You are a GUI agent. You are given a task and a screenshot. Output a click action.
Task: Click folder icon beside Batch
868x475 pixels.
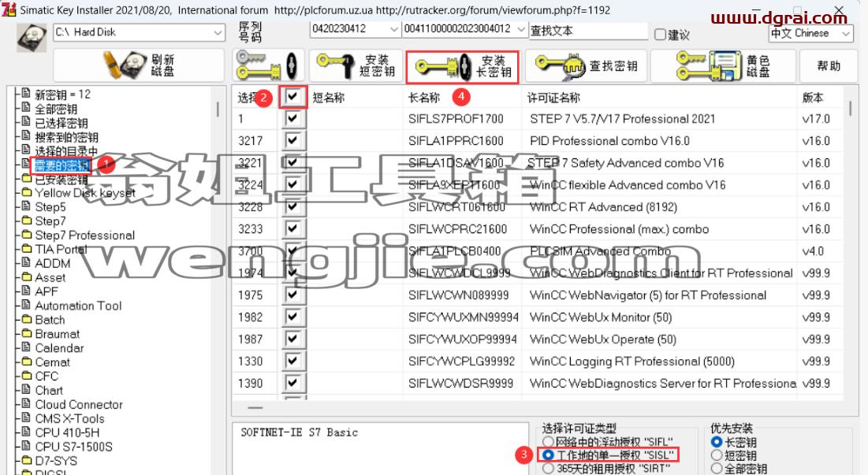click(26, 319)
